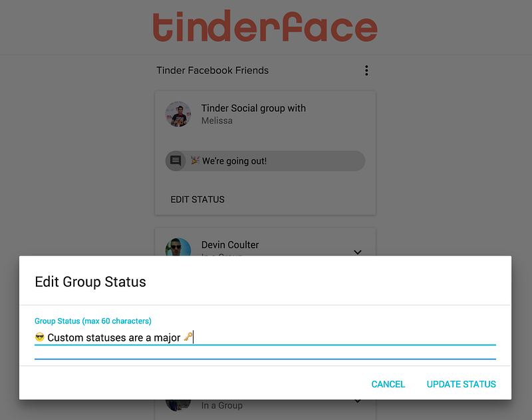The width and height of the screenshot is (532, 420).
Task: Click the Update Status button
Action: coord(461,384)
